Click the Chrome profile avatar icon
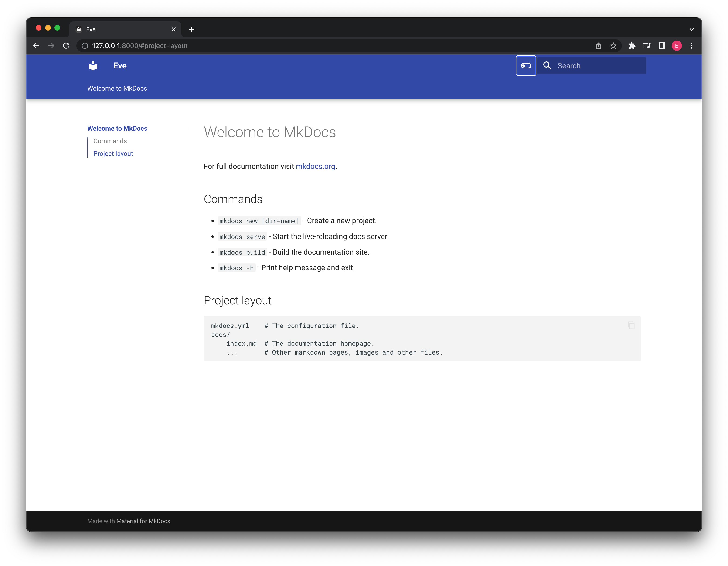 (677, 45)
